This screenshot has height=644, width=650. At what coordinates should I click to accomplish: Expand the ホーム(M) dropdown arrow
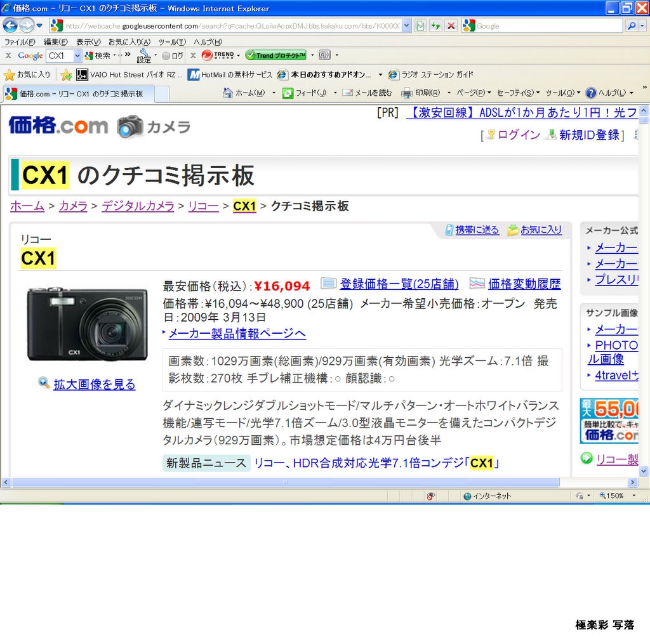(274, 93)
